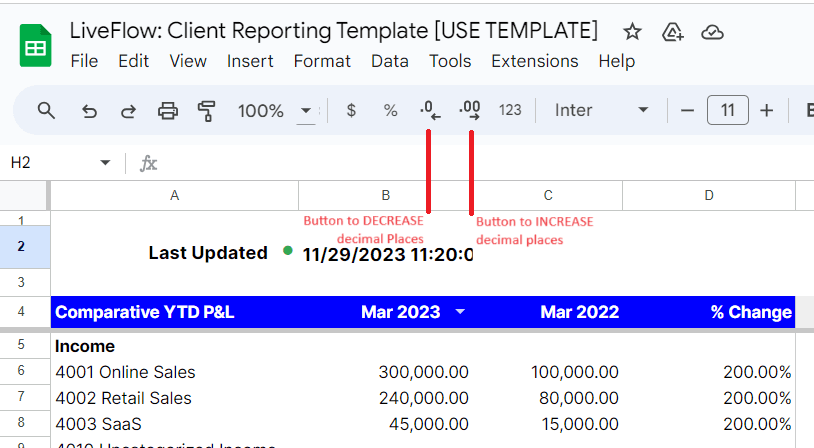
Task: Select row 4 header
Action: (x=24, y=311)
